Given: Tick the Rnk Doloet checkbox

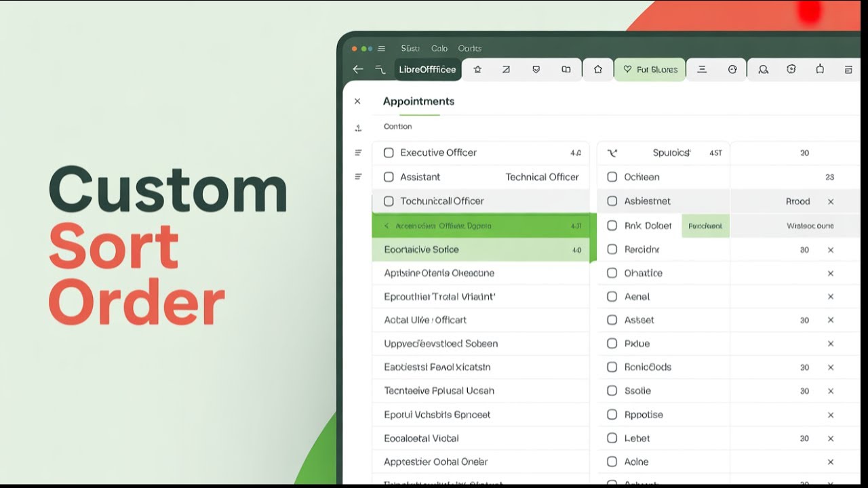Looking at the screenshot, I should point(612,226).
